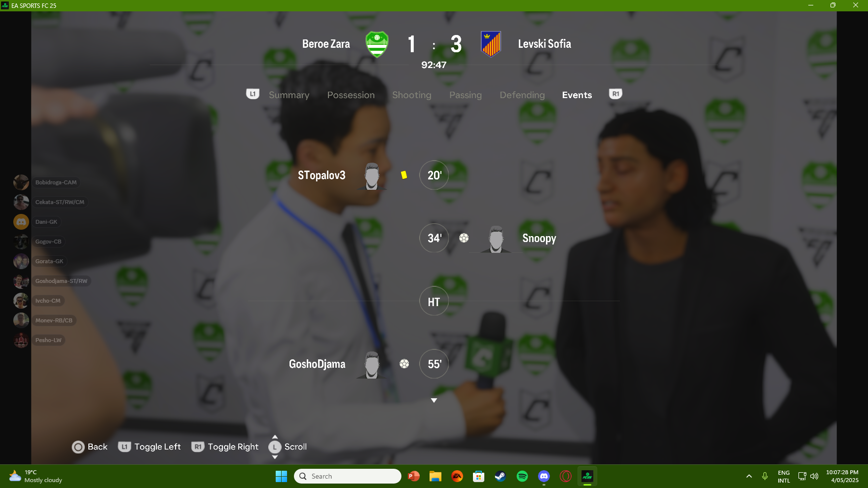Image resolution: width=868 pixels, height=488 pixels.
Task: Click the Levski Sofia team name
Action: pyautogui.click(x=544, y=44)
